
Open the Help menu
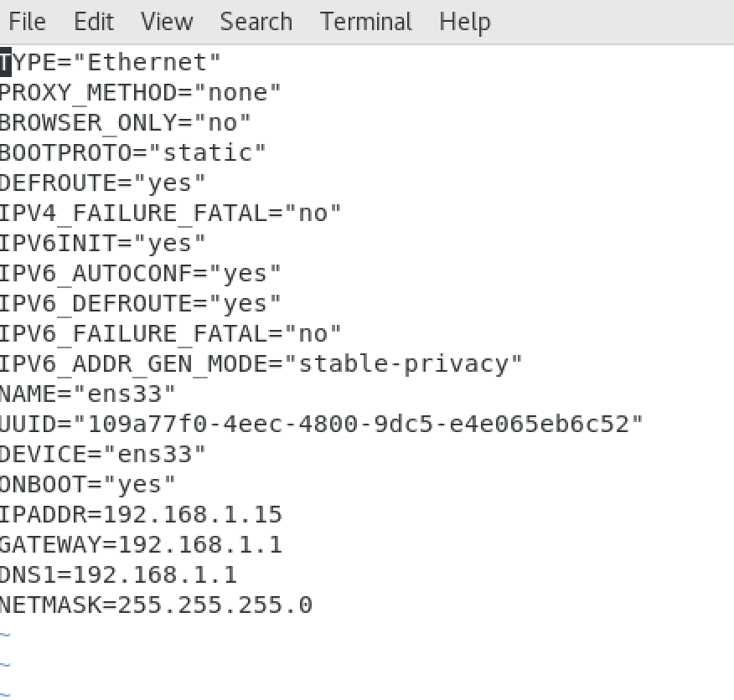pyautogui.click(x=464, y=21)
